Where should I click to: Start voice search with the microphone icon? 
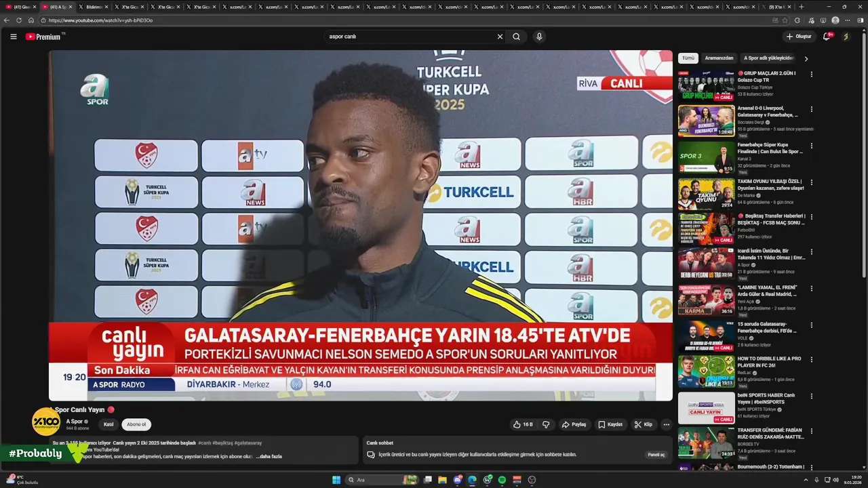tap(539, 37)
